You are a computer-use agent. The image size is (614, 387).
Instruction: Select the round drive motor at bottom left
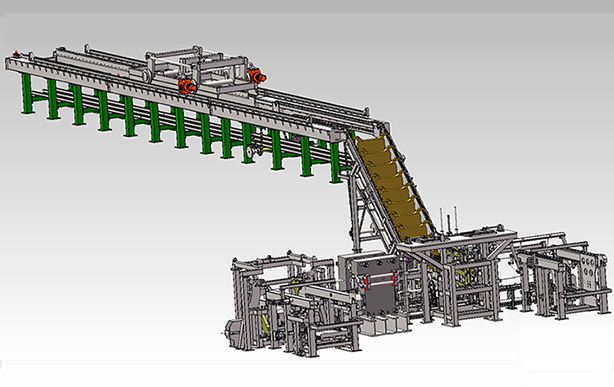pyautogui.click(x=234, y=332)
